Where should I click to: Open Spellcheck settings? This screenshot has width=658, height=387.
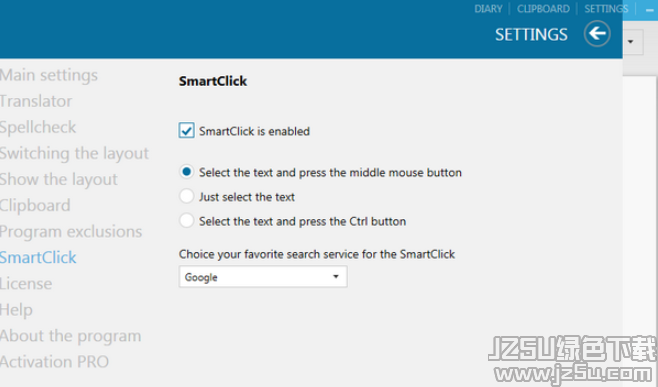click(38, 128)
